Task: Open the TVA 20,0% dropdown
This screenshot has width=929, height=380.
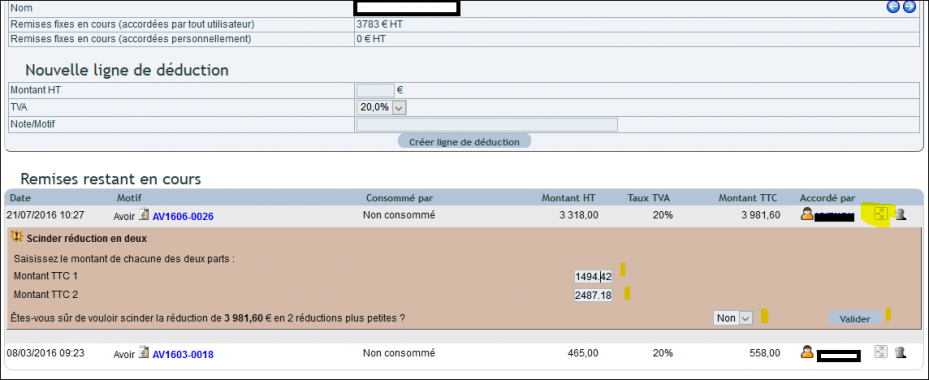Action: point(382,107)
